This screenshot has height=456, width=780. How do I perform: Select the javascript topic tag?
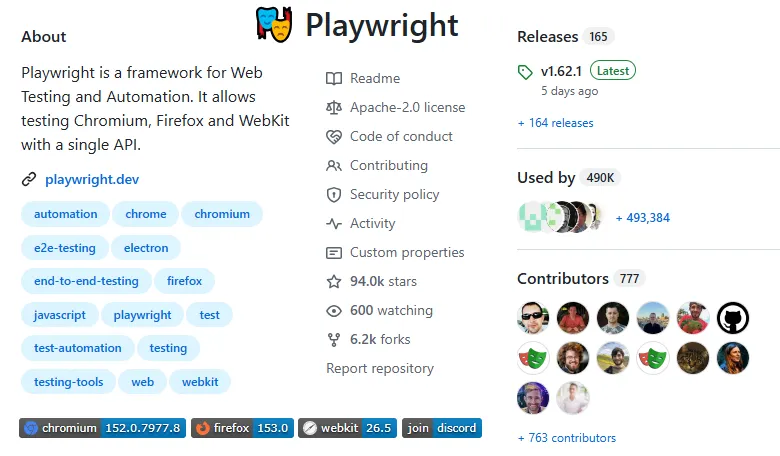tap(60, 315)
